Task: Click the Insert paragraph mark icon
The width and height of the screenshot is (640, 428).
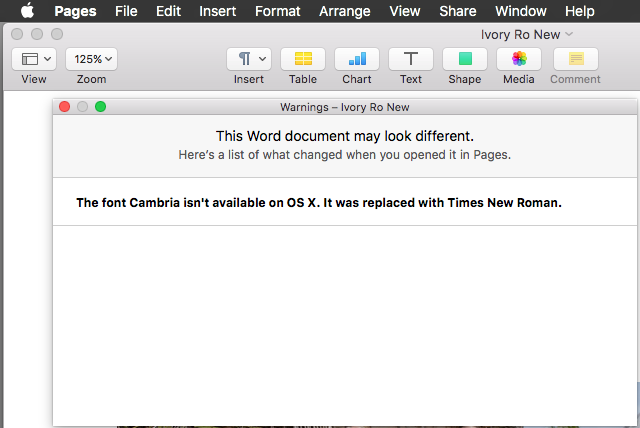Action: pyautogui.click(x=244, y=59)
